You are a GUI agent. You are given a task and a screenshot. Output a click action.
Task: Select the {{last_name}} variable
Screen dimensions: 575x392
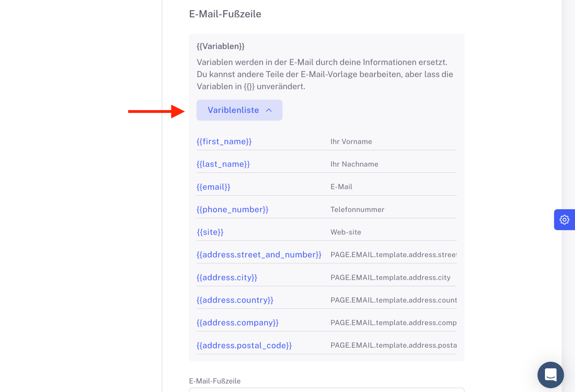[223, 164]
